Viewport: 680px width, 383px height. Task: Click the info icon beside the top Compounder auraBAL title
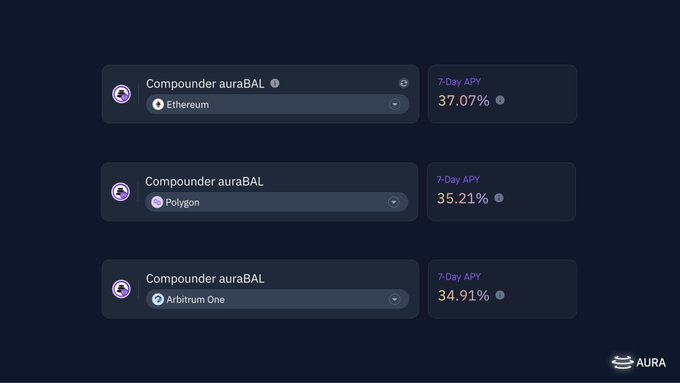pyautogui.click(x=275, y=83)
